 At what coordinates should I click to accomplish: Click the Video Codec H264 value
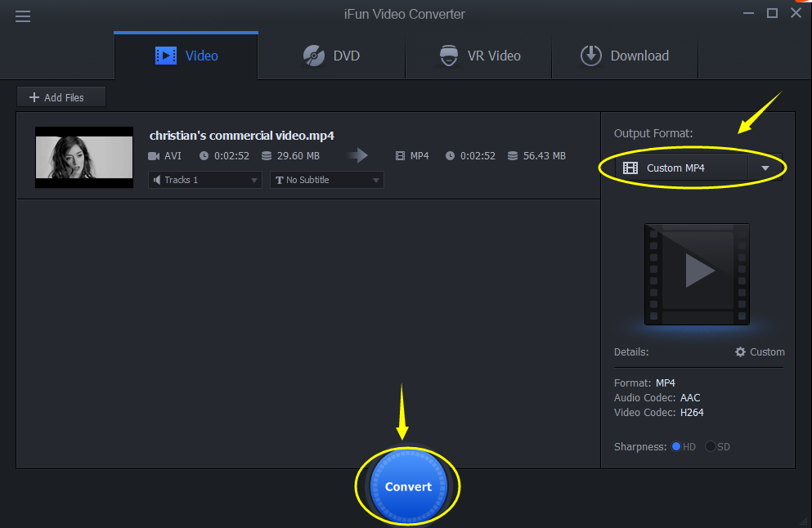692,413
